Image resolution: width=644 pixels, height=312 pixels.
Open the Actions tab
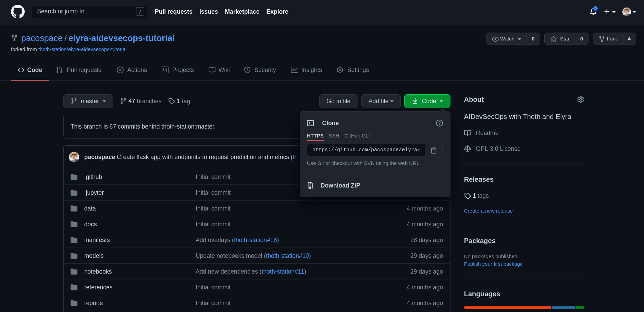pos(132,70)
